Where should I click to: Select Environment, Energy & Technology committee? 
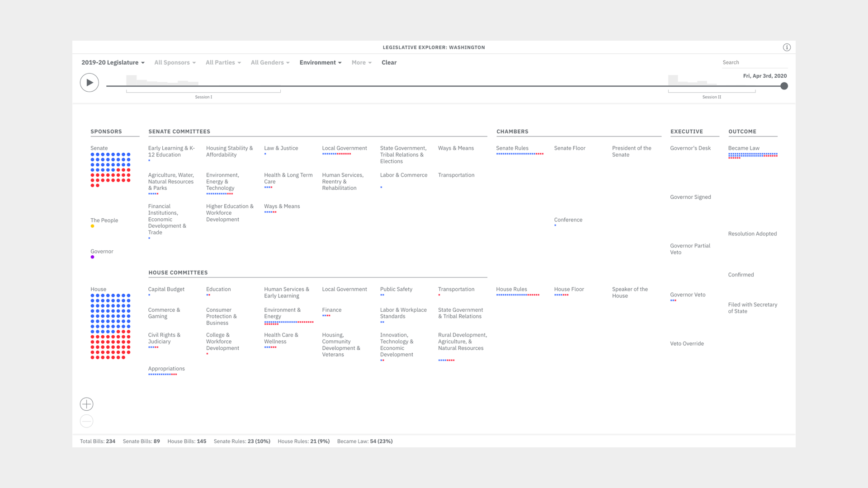[222, 182]
